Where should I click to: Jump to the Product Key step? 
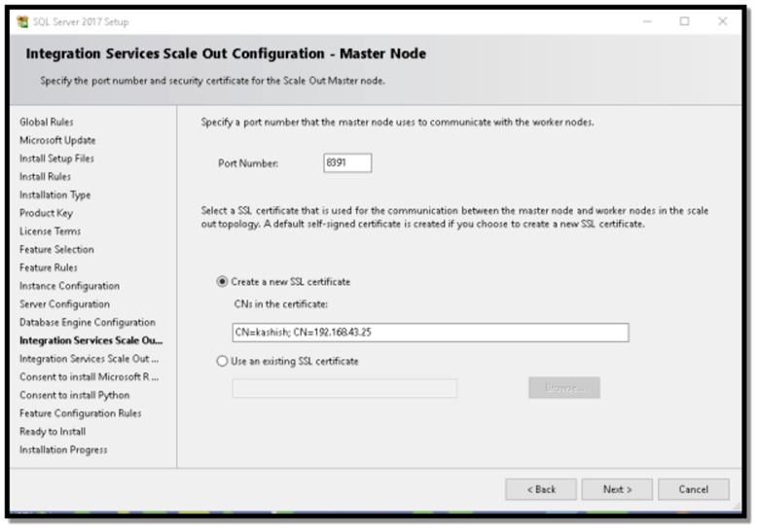click(46, 213)
